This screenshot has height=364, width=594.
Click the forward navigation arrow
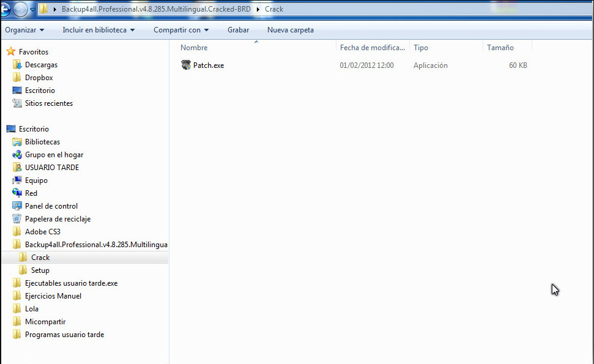[20, 9]
